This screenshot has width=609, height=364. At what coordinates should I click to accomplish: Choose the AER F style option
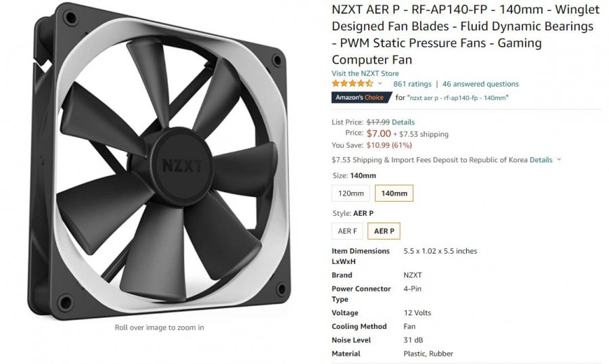point(347,231)
